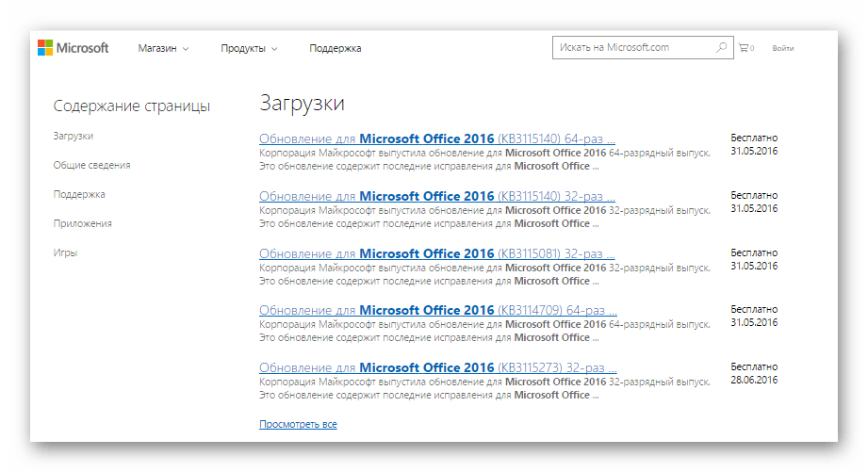Click the Войти sign-in link
868x472 pixels.
(x=782, y=48)
